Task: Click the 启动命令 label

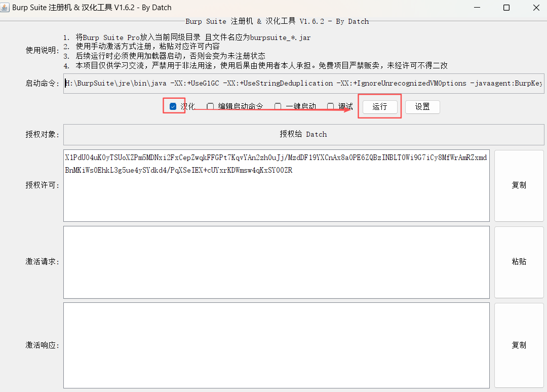Action: coord(42,84)
